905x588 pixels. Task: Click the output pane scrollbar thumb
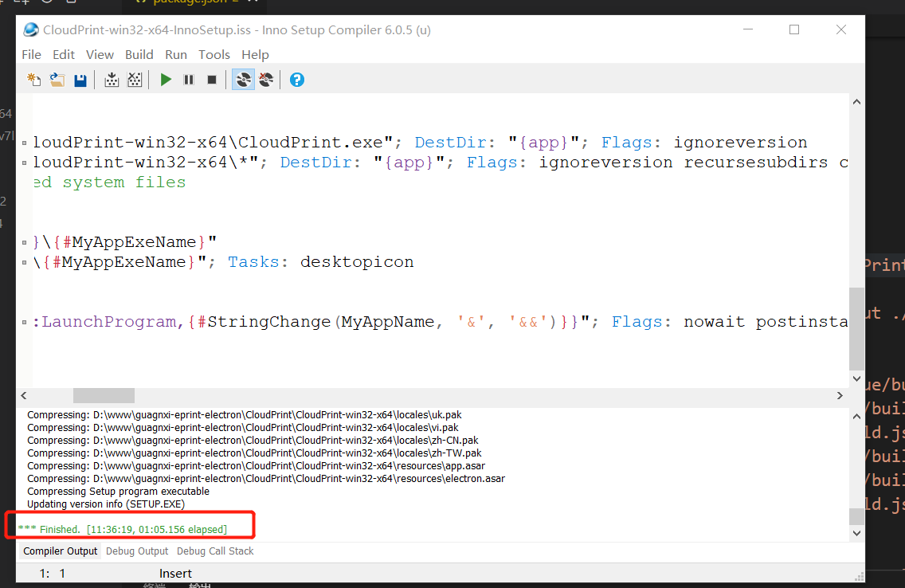coord(856,516)
